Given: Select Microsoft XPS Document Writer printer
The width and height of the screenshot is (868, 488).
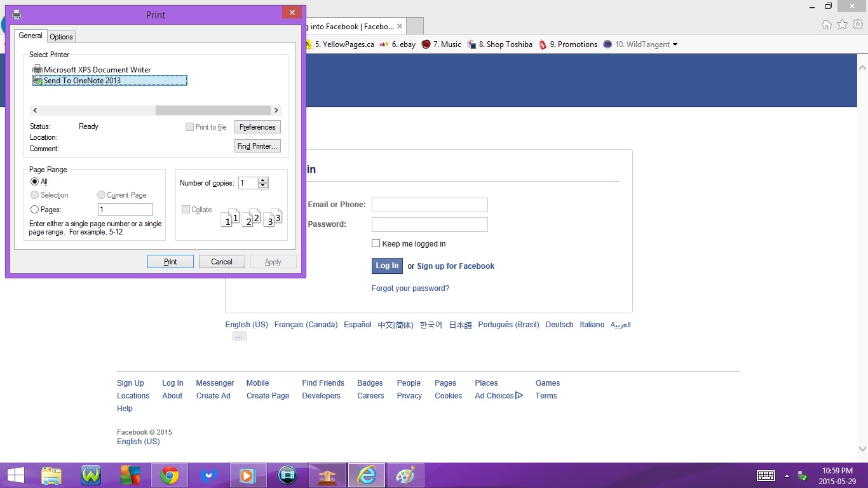Looking at the screenshot, I should tap(92, 70).
